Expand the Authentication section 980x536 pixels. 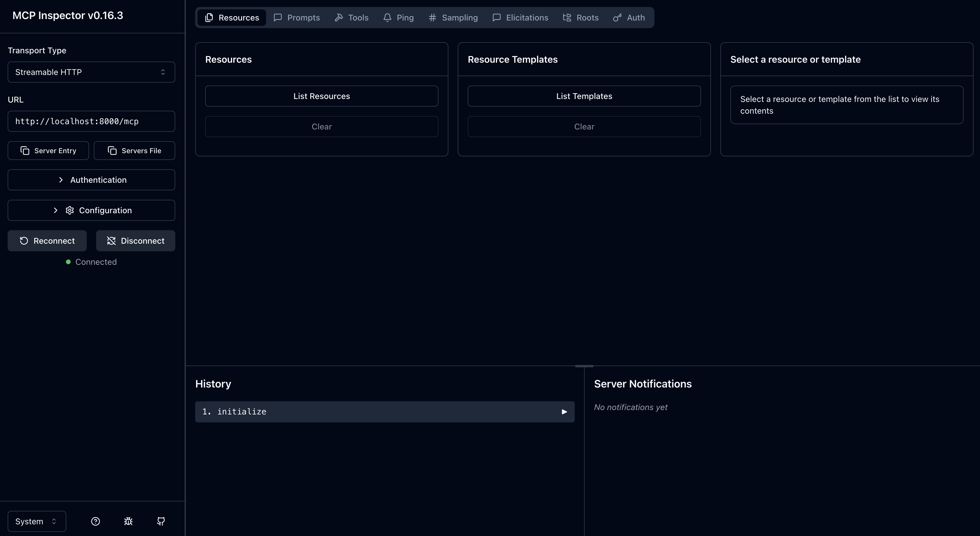click(x=91, y=180)
